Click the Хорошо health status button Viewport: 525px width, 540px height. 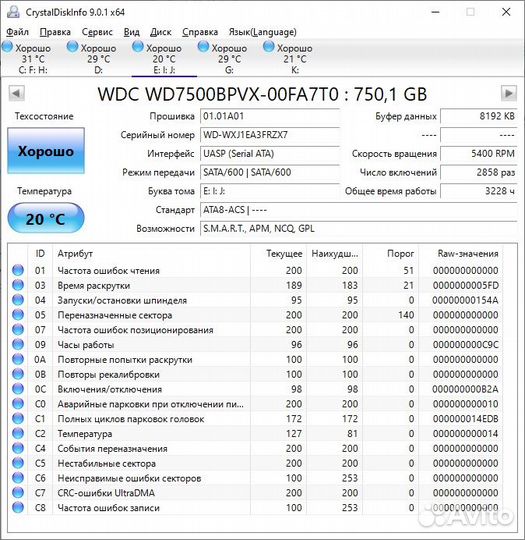46,151
